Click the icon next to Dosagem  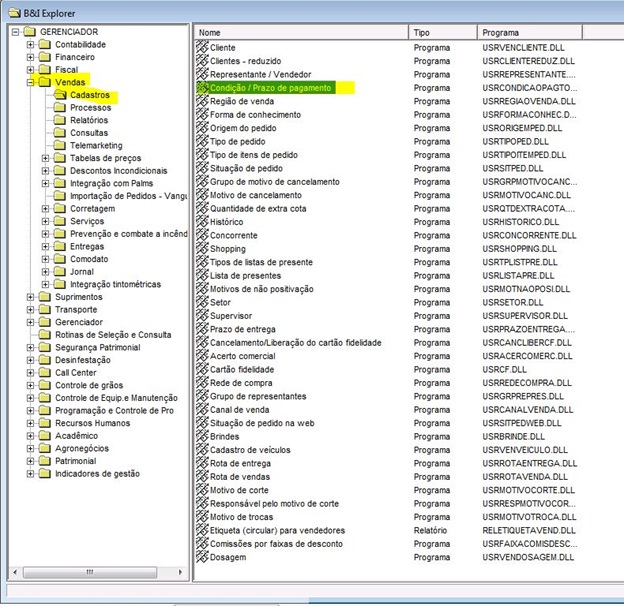[x=202, y=557]
